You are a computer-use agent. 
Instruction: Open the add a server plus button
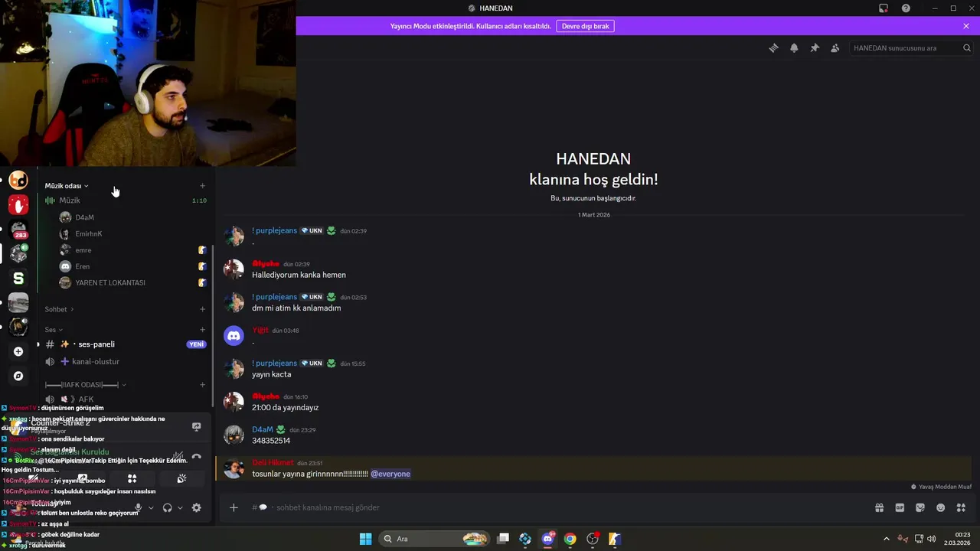[x=18, y=351]
